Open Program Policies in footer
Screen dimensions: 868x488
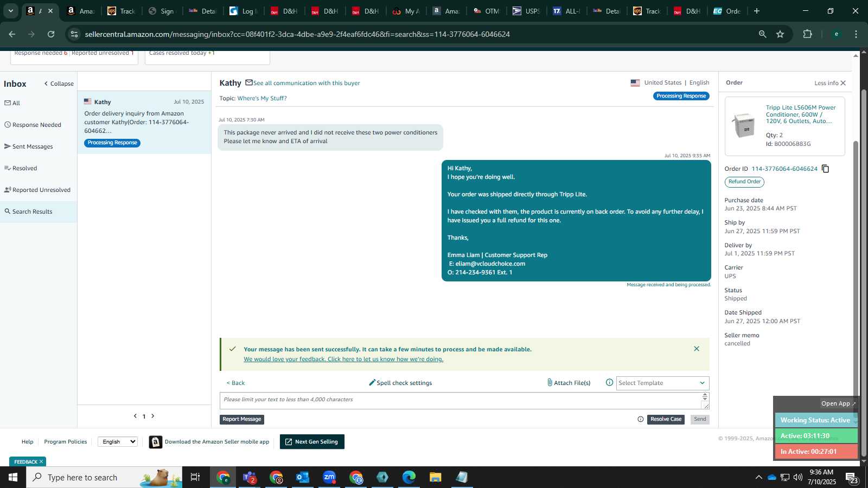coord(66,441)
